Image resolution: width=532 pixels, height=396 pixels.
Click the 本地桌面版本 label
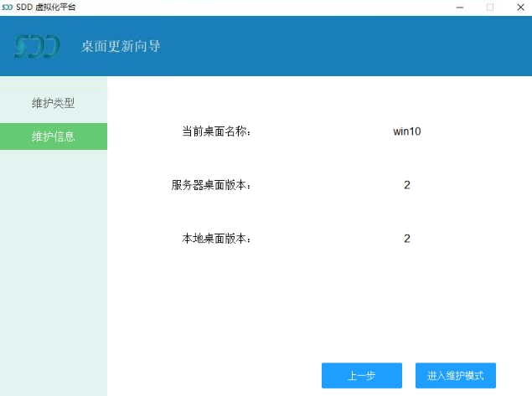pyautogui.click(x=216, y=239)
